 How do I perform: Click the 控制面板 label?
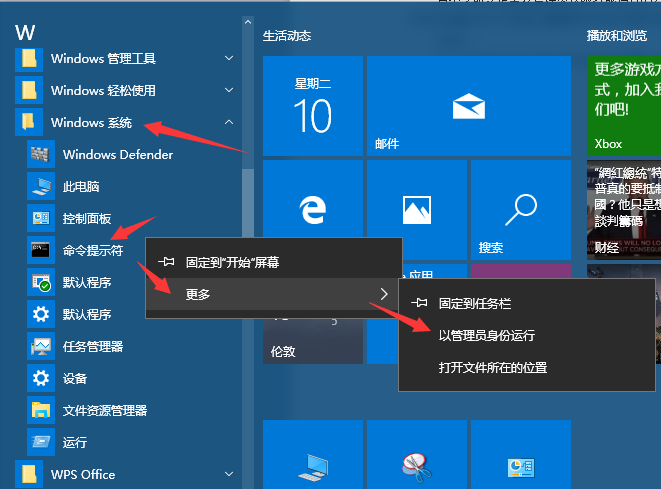point(87,218)
